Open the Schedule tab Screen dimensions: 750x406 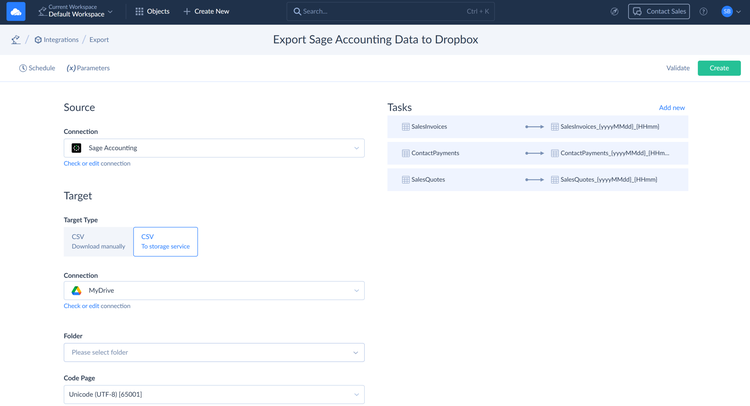point(37,68)
